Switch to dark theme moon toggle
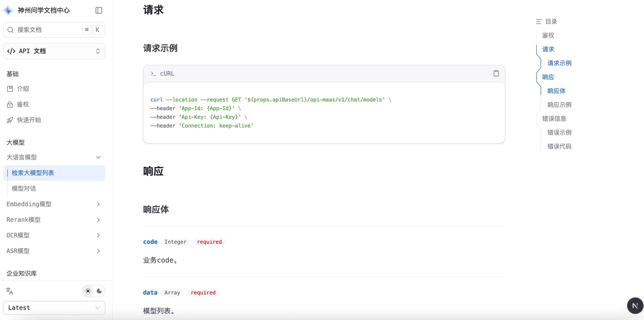This screenshot has width=644, height=320. click(99, 291)
